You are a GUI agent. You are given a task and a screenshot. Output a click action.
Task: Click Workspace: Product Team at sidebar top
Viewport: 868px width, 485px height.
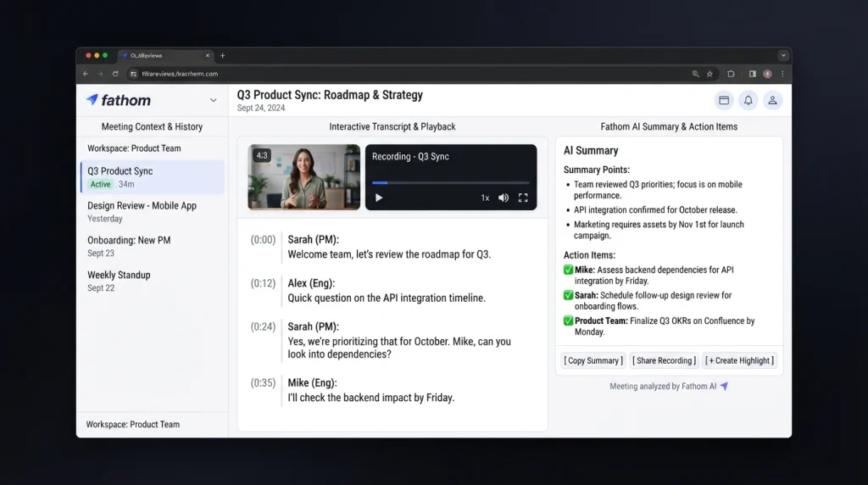(x=134, y=148)
